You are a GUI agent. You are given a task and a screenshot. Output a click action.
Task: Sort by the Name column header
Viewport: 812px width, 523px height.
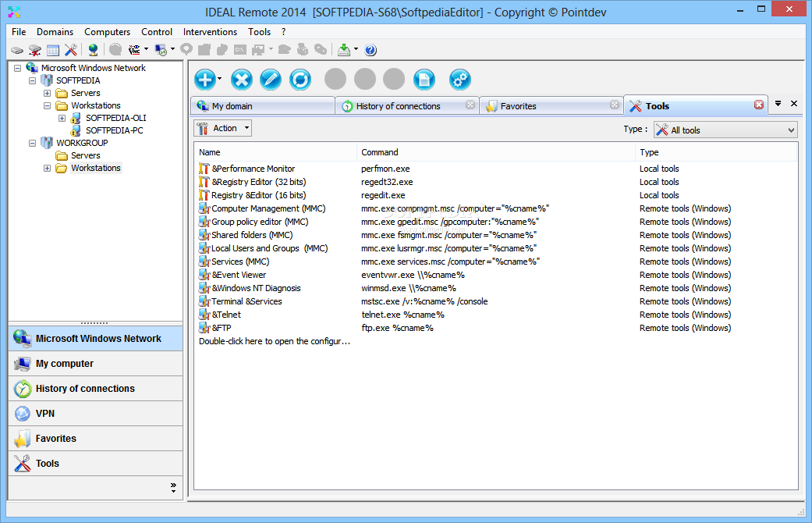coord(275,152)
